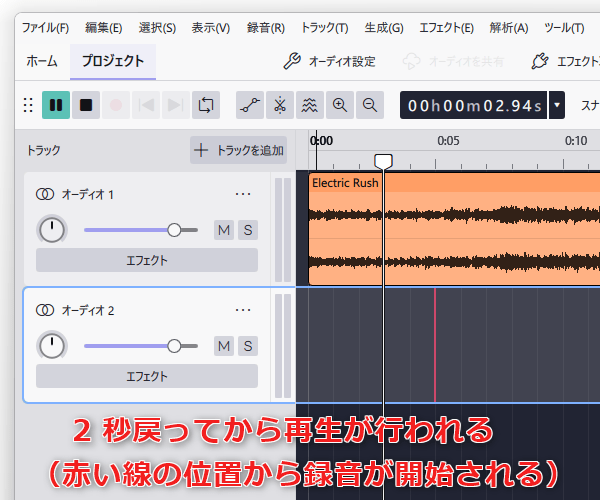
Task: Open エフェクト for オーディオ 1
Action: [x=147, y=260]
